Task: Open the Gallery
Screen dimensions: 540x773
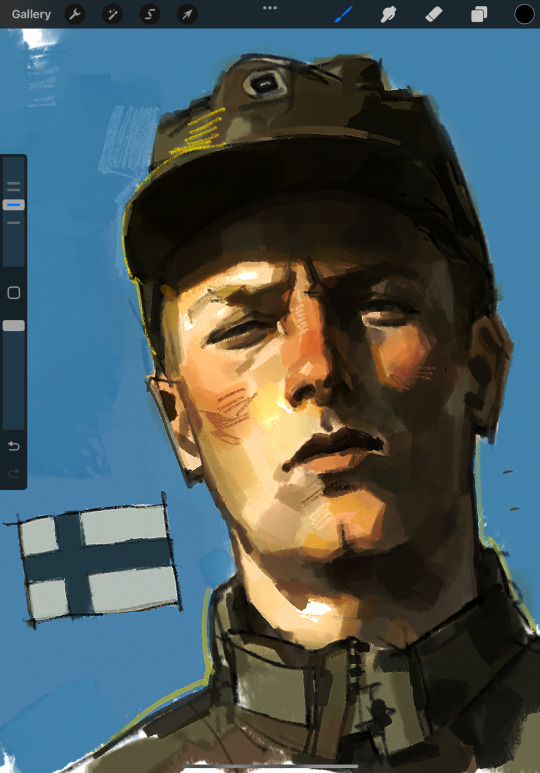Action: click(31, 14)
